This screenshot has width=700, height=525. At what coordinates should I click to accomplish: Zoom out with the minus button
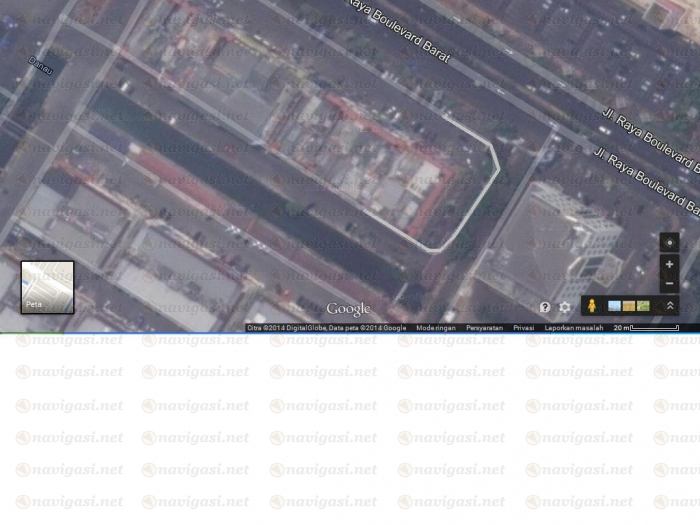click(669, 283)
